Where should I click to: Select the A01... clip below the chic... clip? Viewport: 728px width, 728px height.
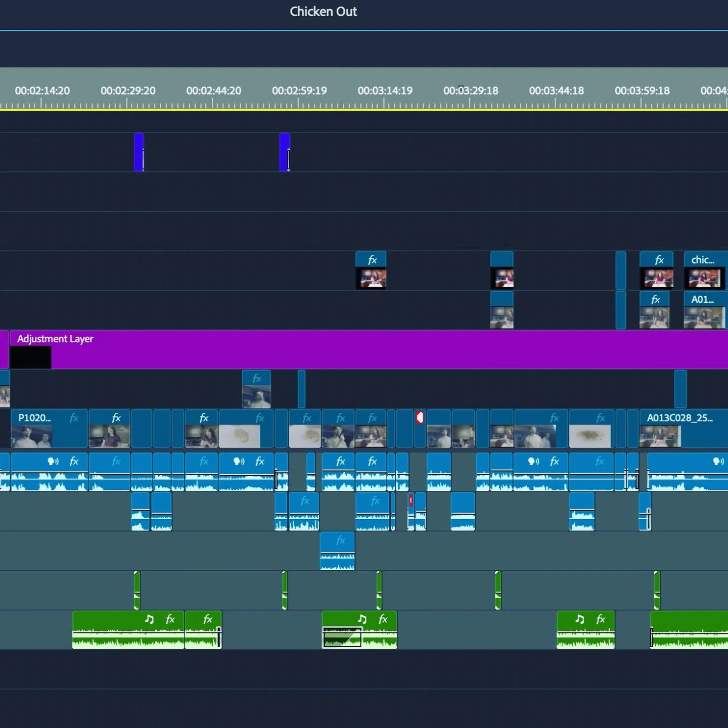click(x=705, y=310)
